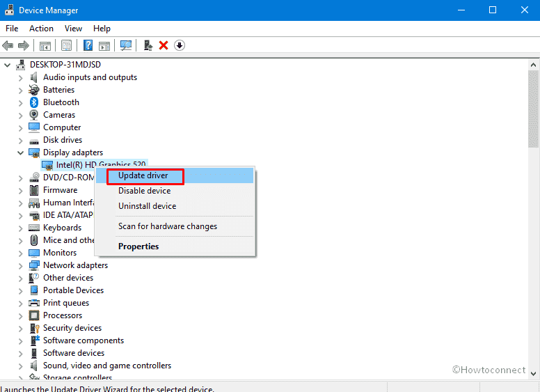
Task: Click the red X Uninstall device toolbar icon
Action: coord(164,45)
